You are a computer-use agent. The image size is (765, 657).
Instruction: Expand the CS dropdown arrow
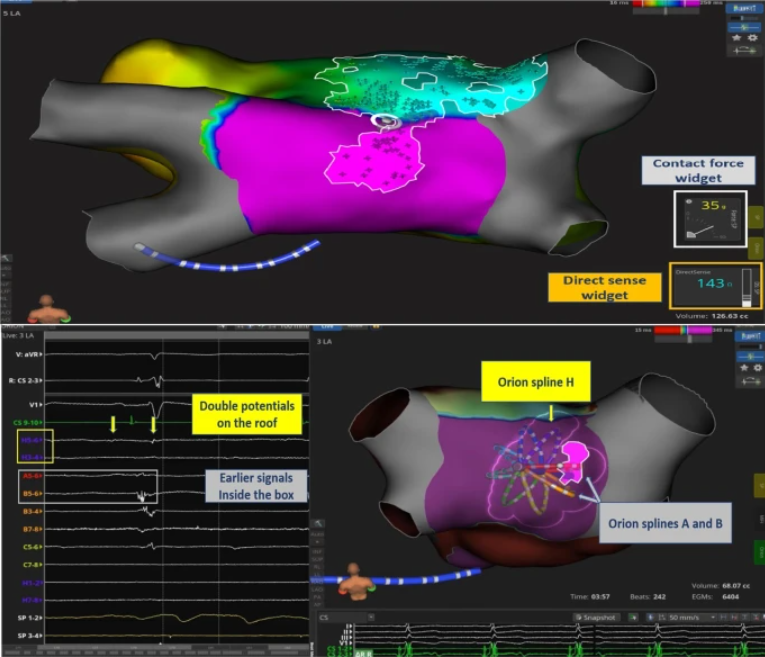point(371,617)
